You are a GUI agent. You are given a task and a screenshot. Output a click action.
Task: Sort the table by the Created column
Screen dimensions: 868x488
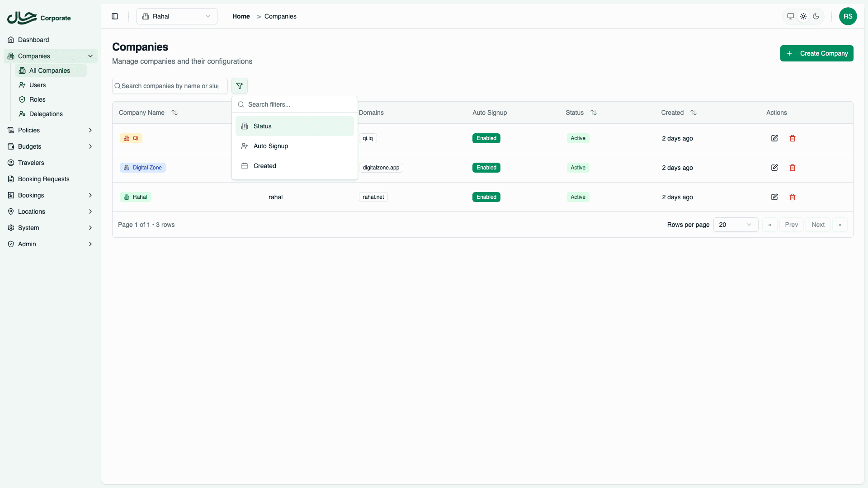693,113
